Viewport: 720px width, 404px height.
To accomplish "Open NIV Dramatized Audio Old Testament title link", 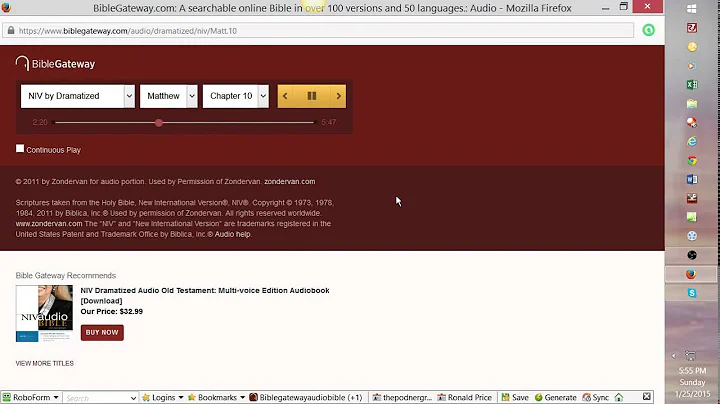I will tap(205, 295).
